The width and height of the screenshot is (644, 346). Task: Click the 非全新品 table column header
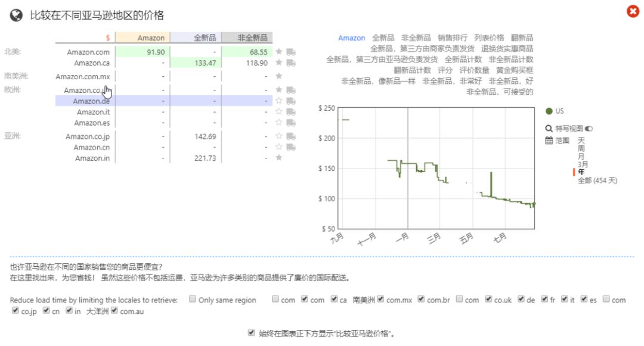pyautogui.click(x=247, y=38)
